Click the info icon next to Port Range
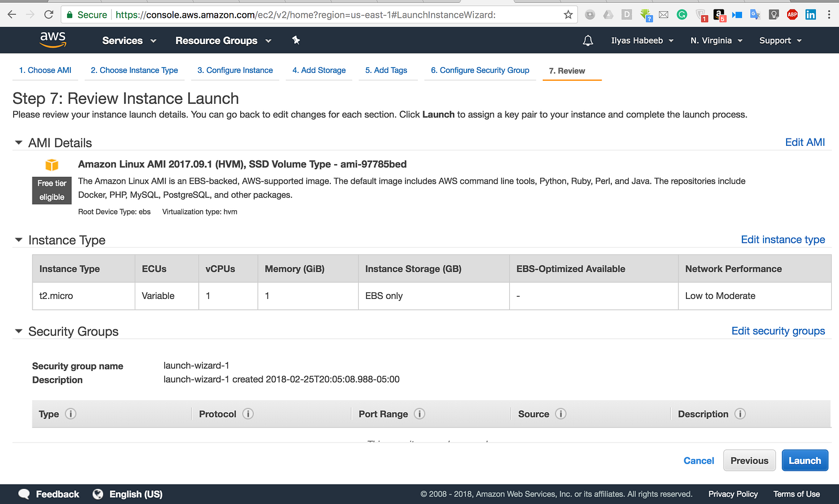The image size is (839, 504). coord(419,414)
